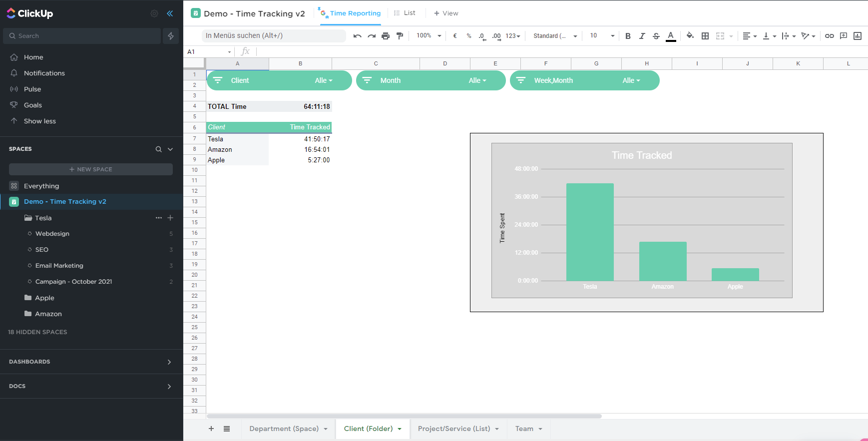Viewport: 868px width, 441px height.
Task: Click Show less in sidebar
Action: 39,121
